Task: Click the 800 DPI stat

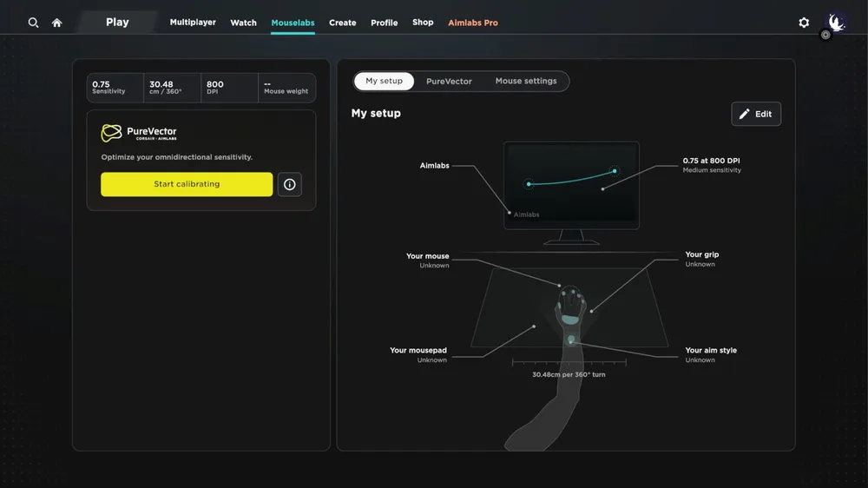Action: pyautogui.click(x=229, y=88)
